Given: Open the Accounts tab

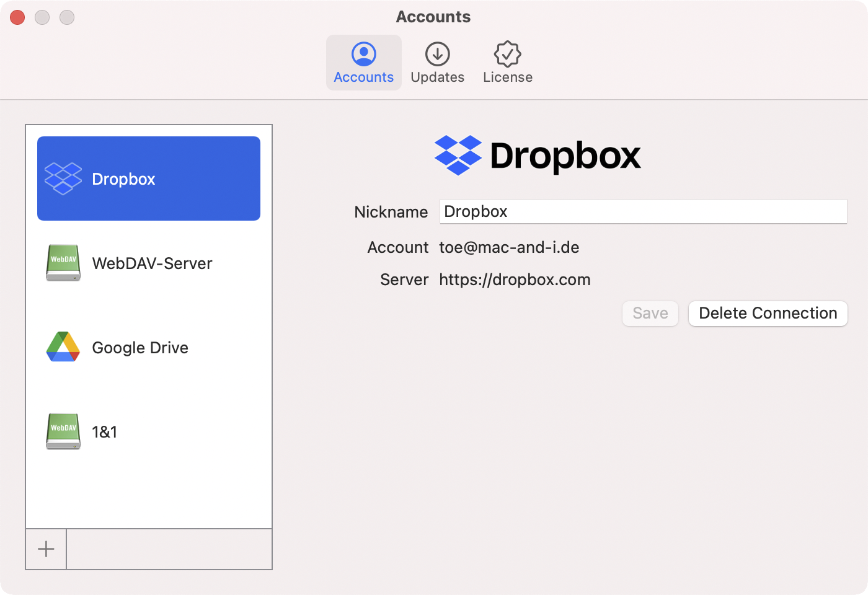Looking at the screenshot, I should pos(364,63).
